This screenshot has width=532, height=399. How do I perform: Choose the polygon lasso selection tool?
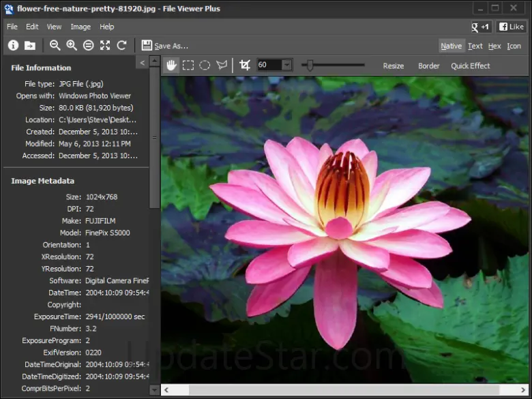pyautogui.click(x=221, y=65)
